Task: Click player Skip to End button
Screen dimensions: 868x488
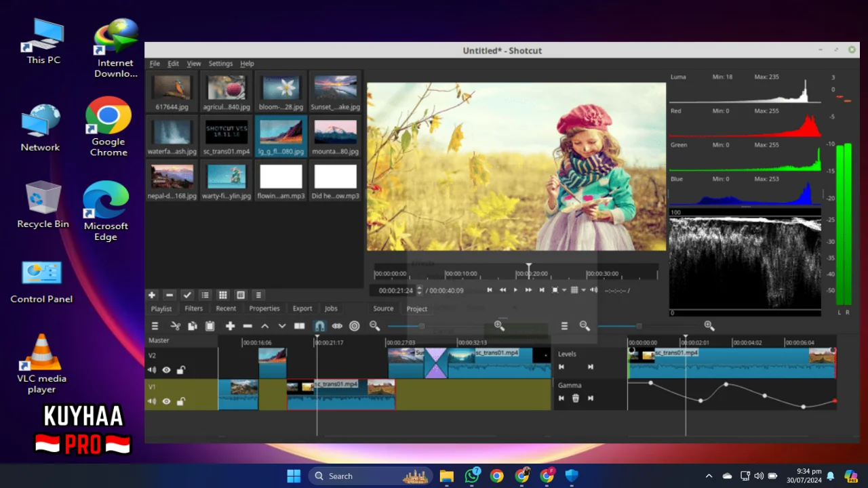Action: click(x=541, y=290)
